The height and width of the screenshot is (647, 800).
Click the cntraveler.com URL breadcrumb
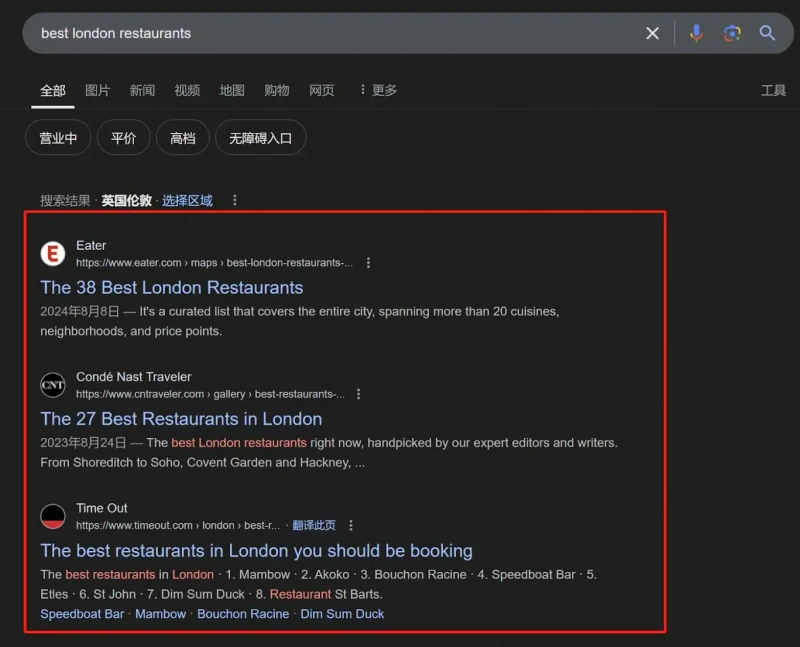[210, 394]
